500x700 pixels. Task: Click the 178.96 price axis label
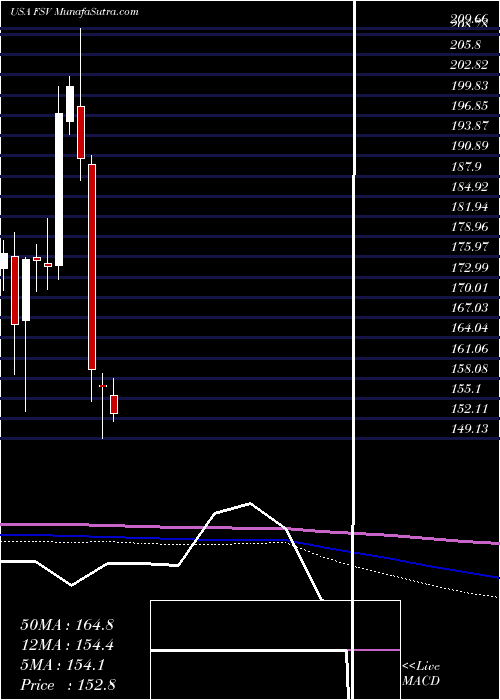click(x=469, y=227)
